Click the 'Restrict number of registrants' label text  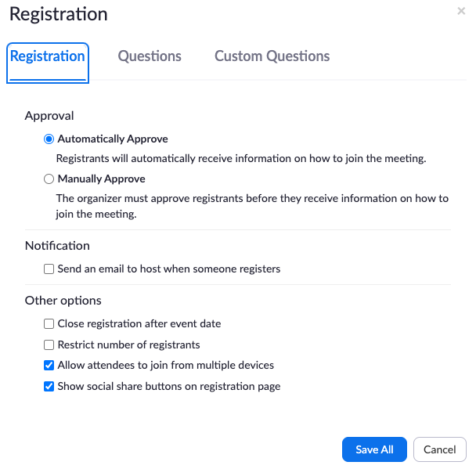pyautogui.click(x=128, y=345)
